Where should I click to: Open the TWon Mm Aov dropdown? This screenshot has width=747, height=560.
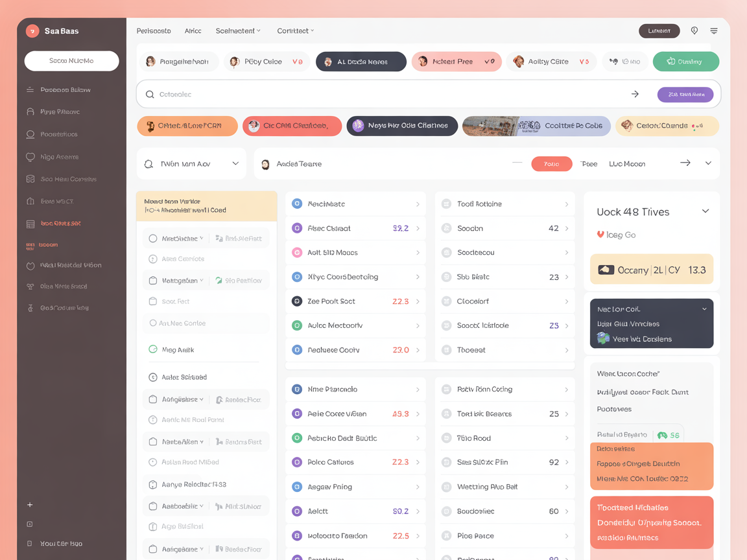[x=191, y=164]
